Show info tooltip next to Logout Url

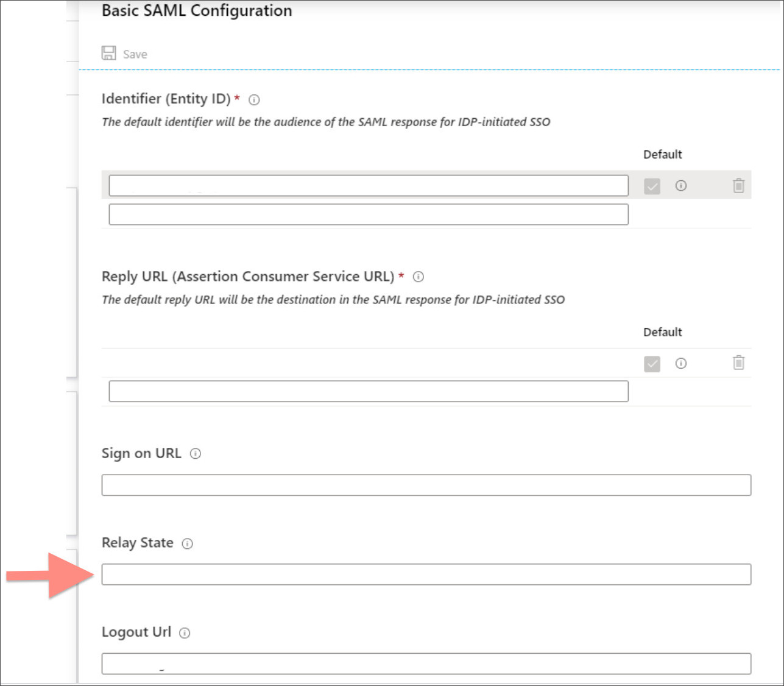coord(185,633)
